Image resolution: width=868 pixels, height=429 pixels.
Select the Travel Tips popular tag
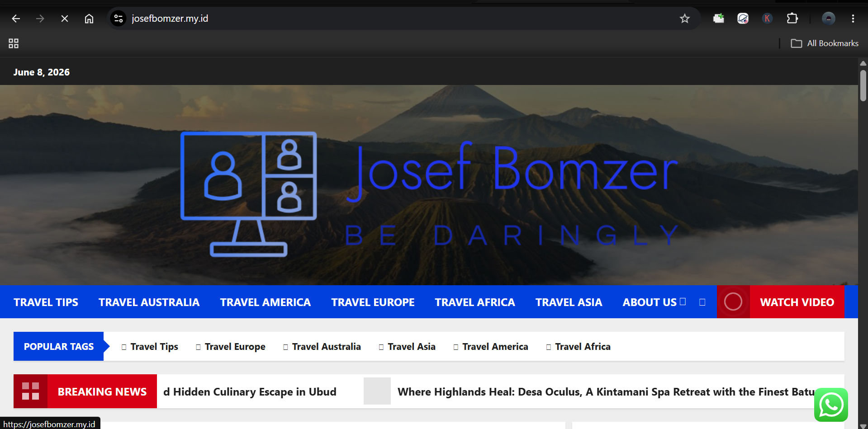(150, 347)
